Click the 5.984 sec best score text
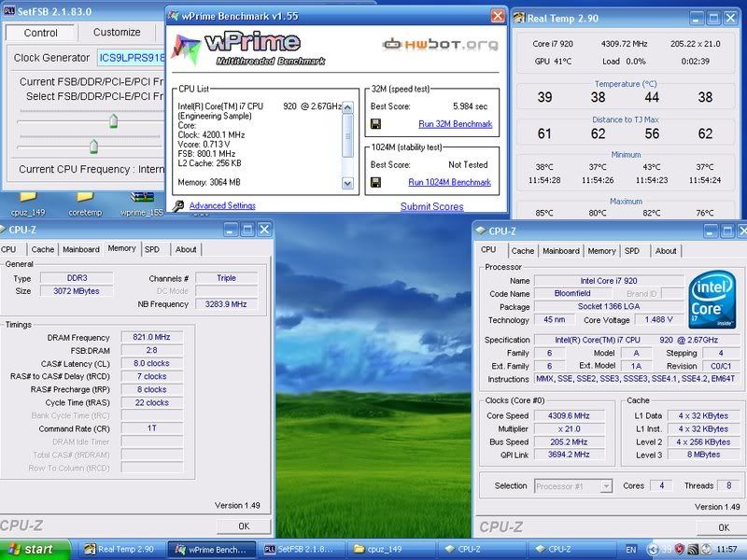This screenshot has height=560, width=747. point(471,106)
